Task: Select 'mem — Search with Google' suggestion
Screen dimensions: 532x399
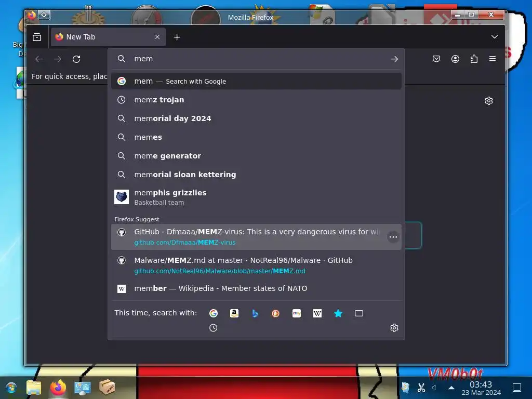Action: tap(256, 81)
